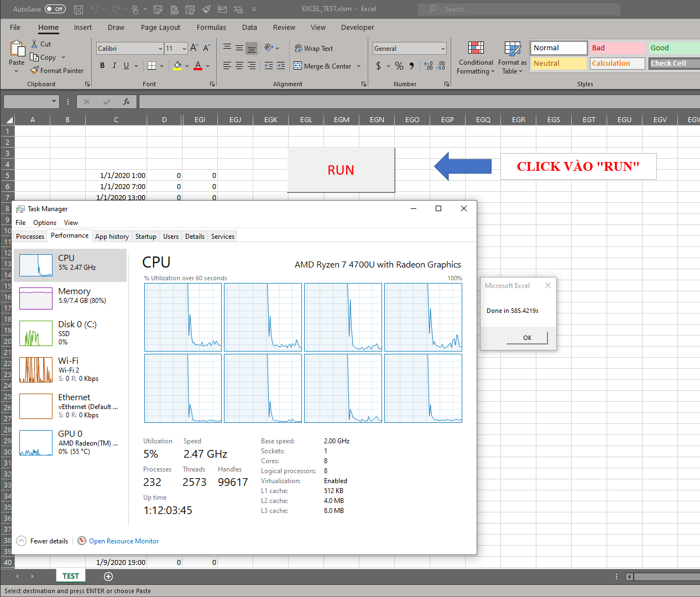Apply the Bad cell style
The height and width of the screenshot is (597, 700).
(617, 48)
